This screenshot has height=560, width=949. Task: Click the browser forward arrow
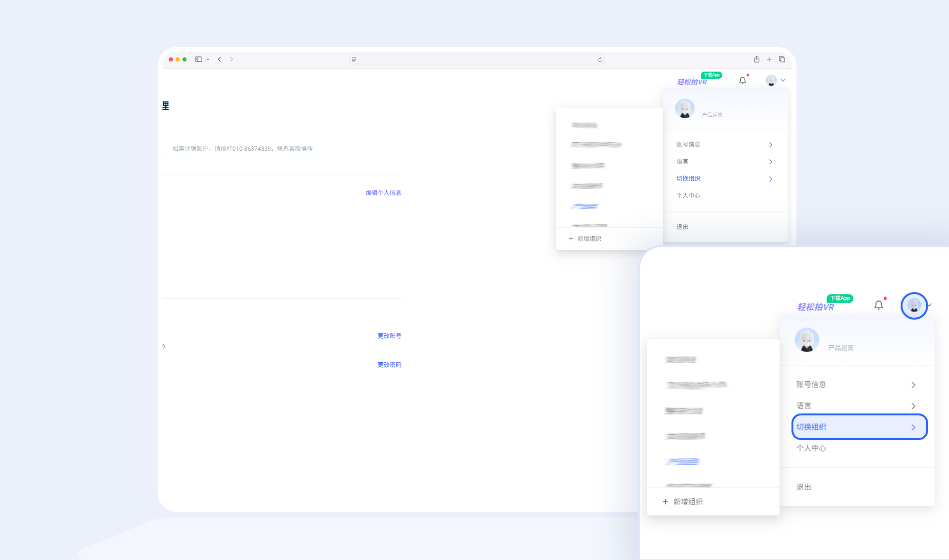232,59
